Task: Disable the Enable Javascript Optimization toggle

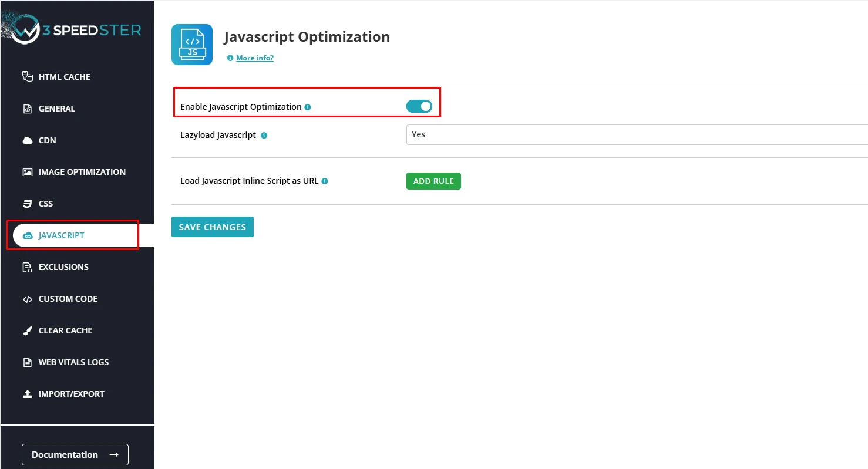Action: (419, 106)
